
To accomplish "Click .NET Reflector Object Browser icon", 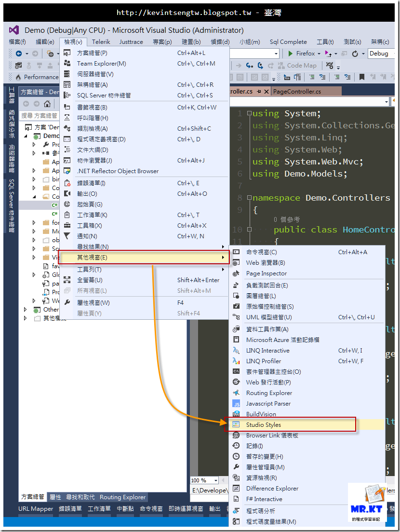I will pos(67,171).
